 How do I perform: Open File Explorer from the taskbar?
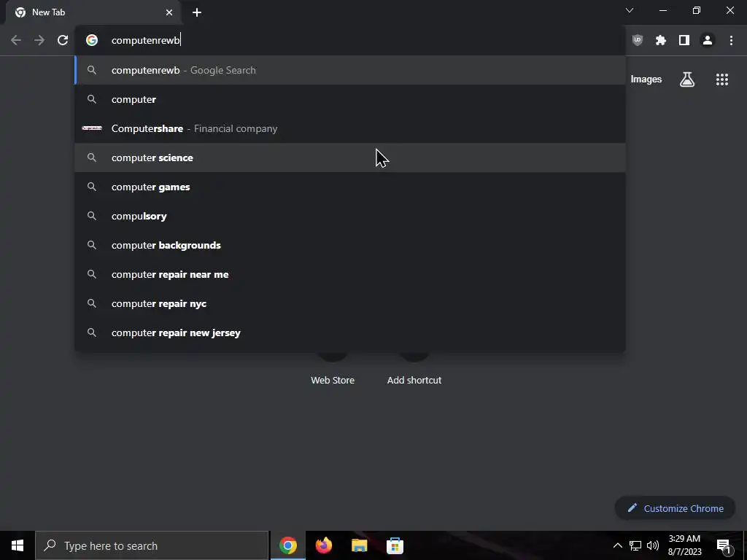tap(359, 545)
